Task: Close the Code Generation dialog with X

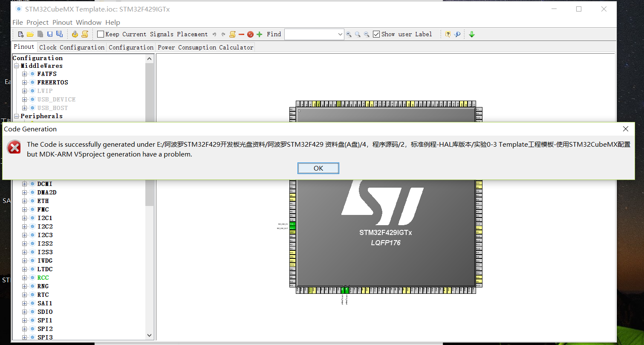Action: point(625,129)
